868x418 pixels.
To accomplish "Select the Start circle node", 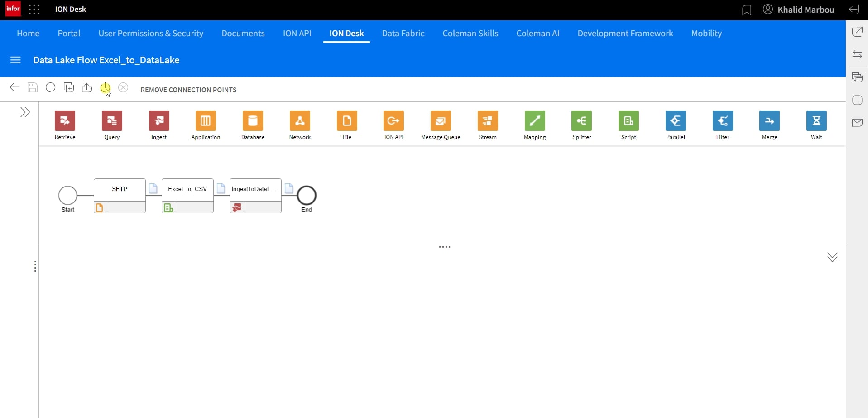I will click(68, 195).
